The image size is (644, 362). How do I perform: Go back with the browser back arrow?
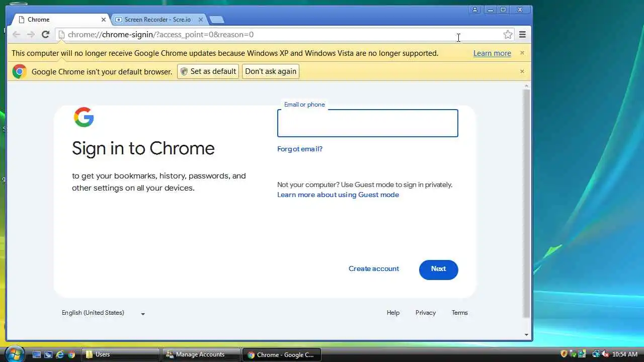(16, 34)
